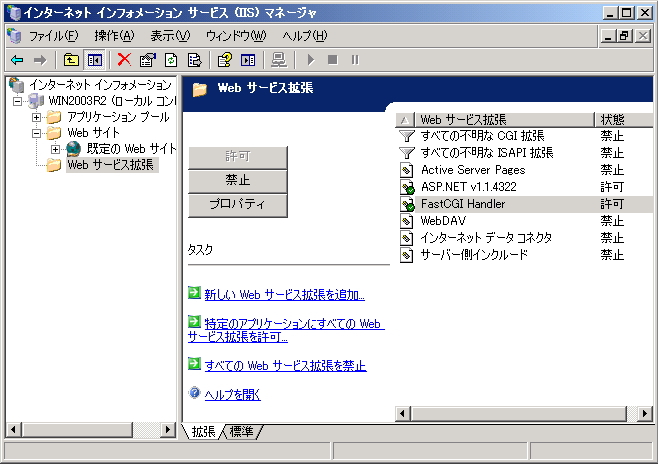
Task: Click the Refresh toolbar icon
Action: 171,60
